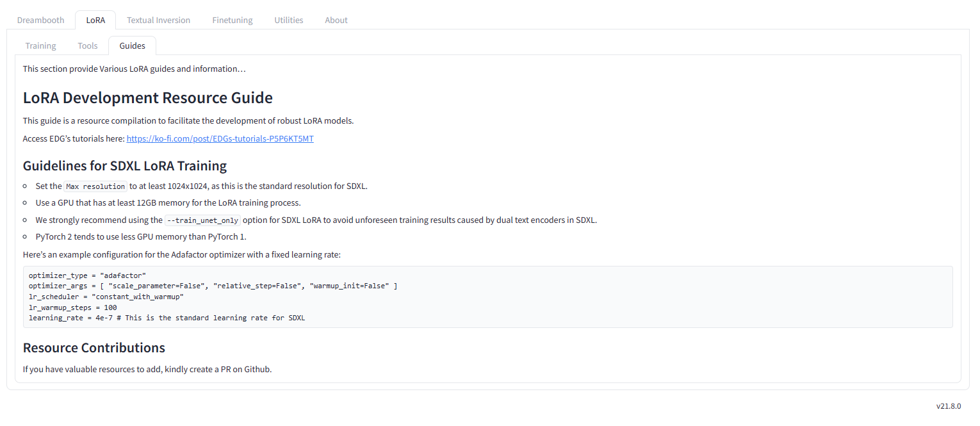Click the LoRA Development Resource Guide heading

coord(148,97)
